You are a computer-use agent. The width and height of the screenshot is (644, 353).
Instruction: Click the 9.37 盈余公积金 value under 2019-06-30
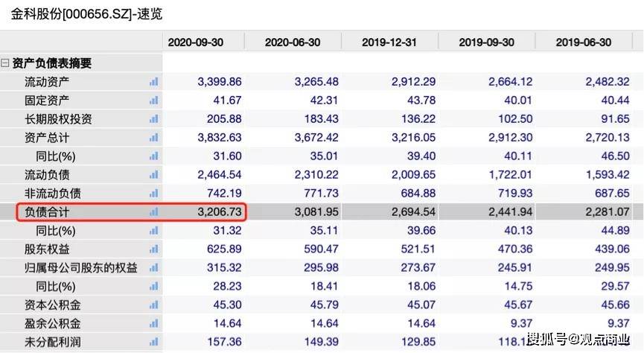pyautogui.click(x=619, y=323)
